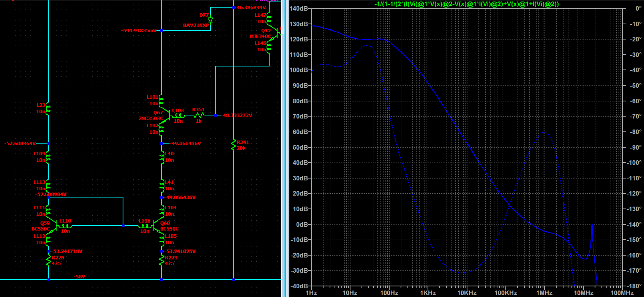Select inductor L146 symbol
This screenshot has height=297, width=644.
[x=269, y=46]
